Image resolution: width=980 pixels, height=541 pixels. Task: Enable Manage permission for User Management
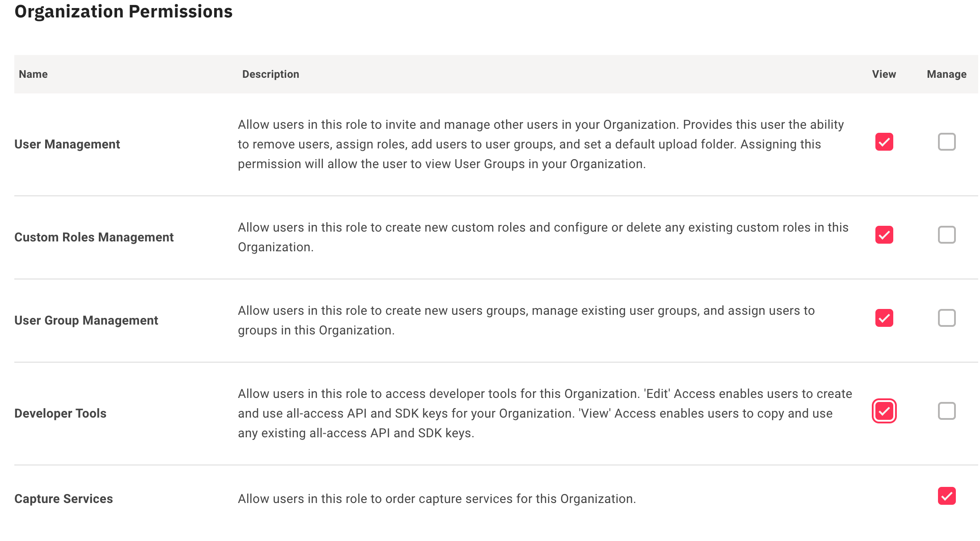(946, 142)
